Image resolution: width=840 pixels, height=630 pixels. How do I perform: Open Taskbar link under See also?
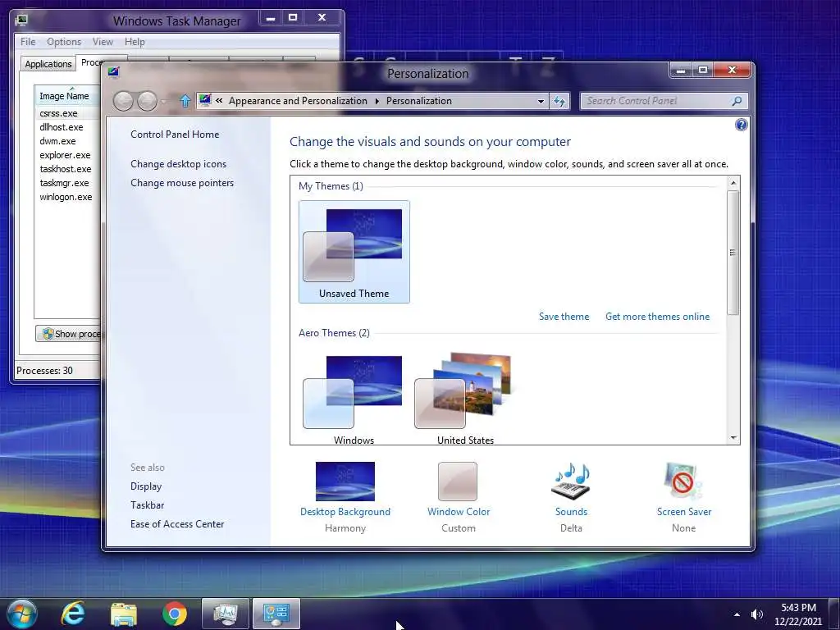pyautogui.click(x=148, y=505)
